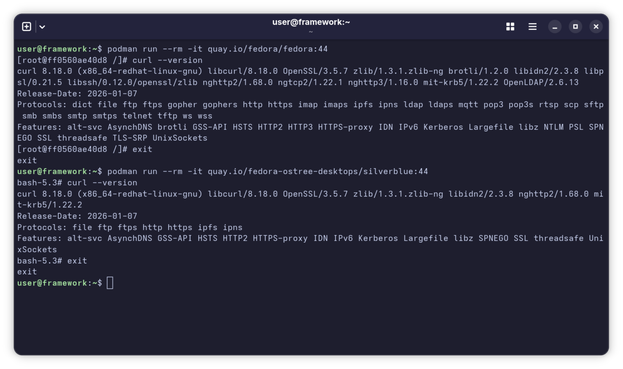Viewport: 623px width, 369px height.
Task: Minimize the terminal window
Action: pyautogui.click(x=555, y=27)
